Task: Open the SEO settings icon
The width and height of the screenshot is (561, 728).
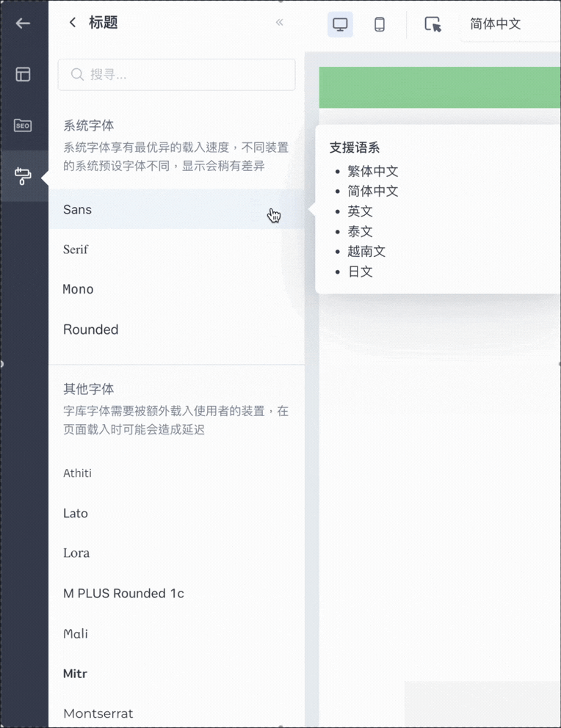Action: pos(23,125)
